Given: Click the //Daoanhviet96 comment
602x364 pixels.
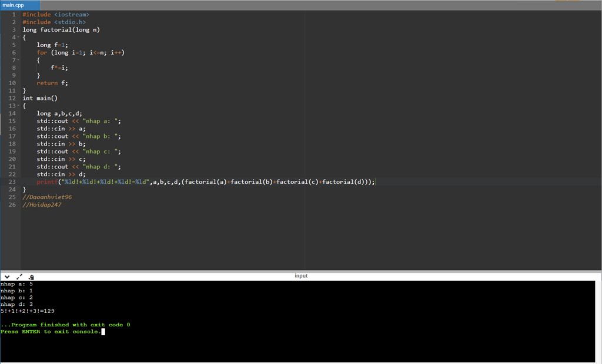Looking at the screenshot, I should pos(47,197).
